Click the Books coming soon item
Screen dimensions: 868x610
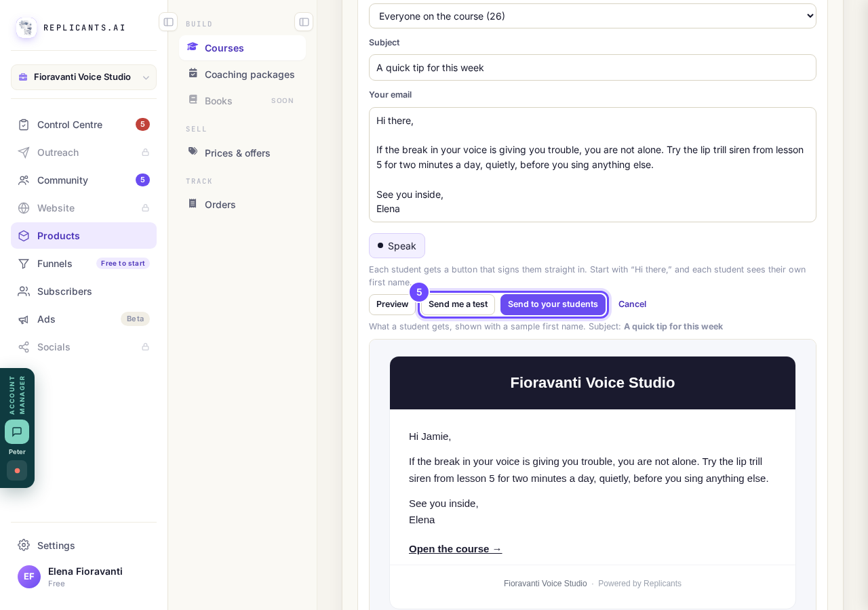click(x=242, y=101)
